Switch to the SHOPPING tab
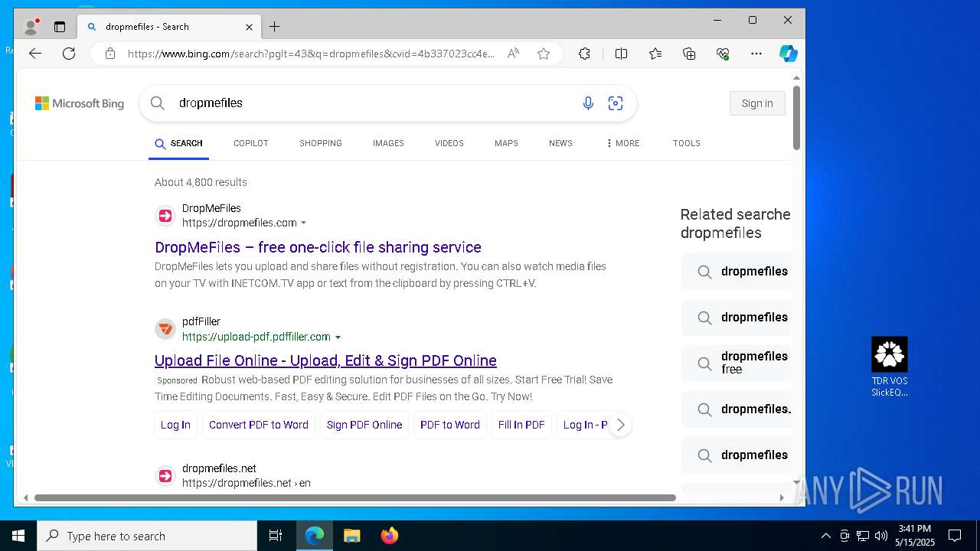The height and width of the screenshot is (551, 980). pyautogui.click(x=321, y=143)
